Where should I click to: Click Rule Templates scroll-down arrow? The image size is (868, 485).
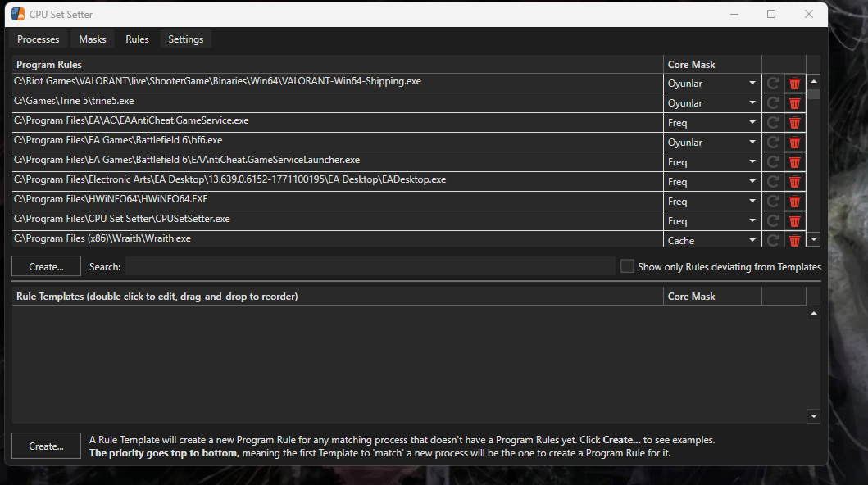pos(814,416)
